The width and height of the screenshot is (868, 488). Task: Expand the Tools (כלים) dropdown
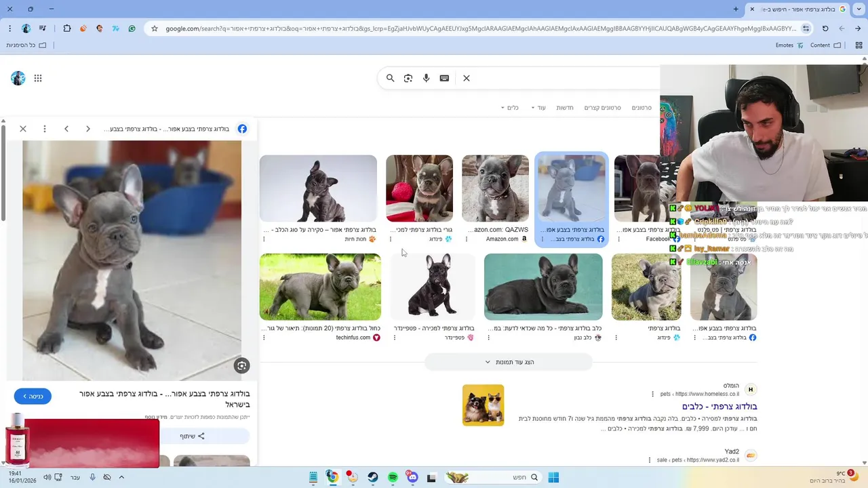[510, 108]
